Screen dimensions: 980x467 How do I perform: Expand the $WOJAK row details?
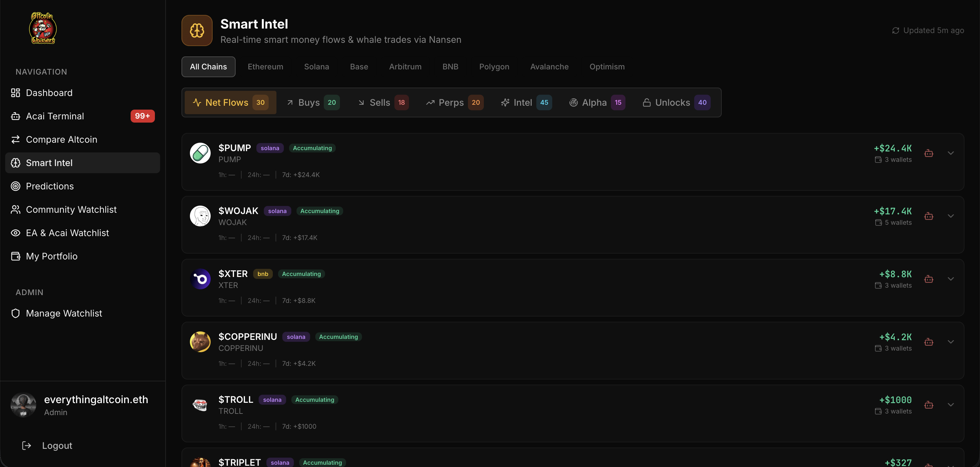click(951, 216)
